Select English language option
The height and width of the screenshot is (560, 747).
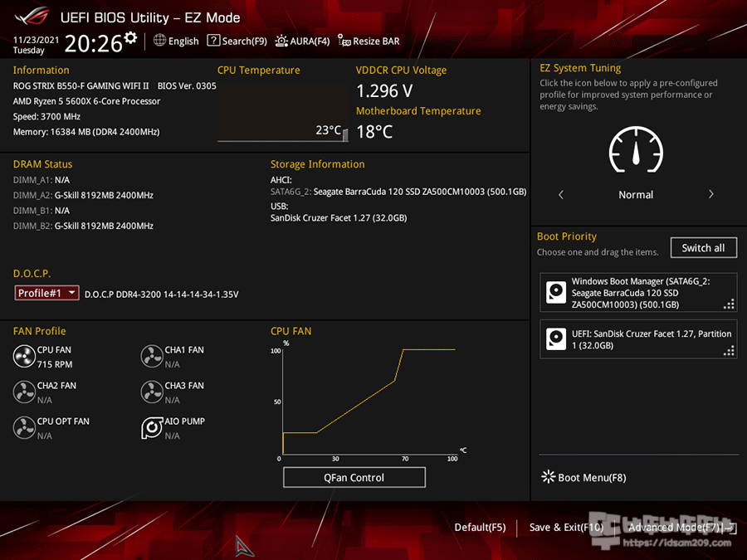(x=183, y=41)
